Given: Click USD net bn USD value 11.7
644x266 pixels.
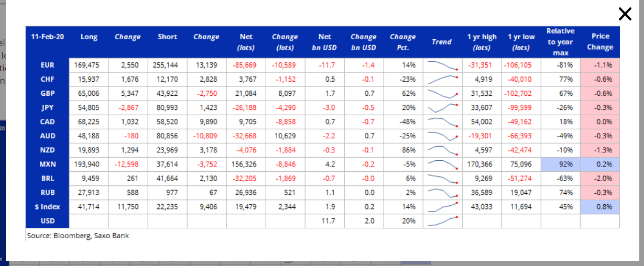Looking at the screenshot, I should (x=328, y=221).
